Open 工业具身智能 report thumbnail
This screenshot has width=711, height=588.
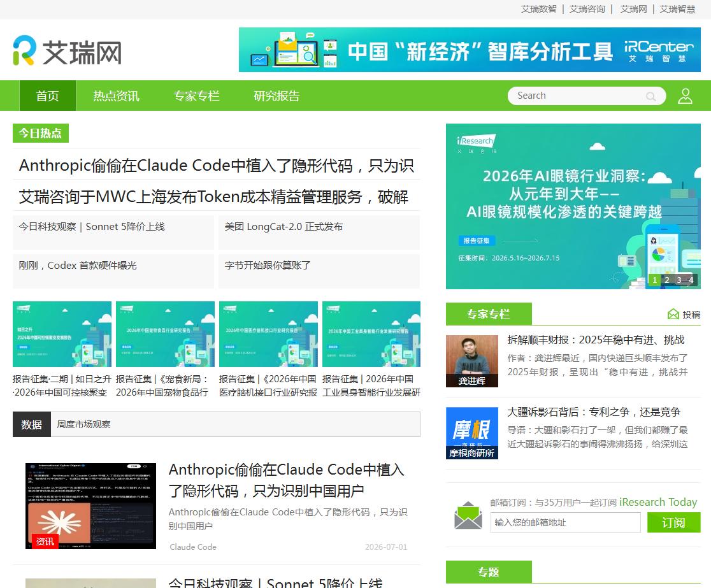click(371, 334)
